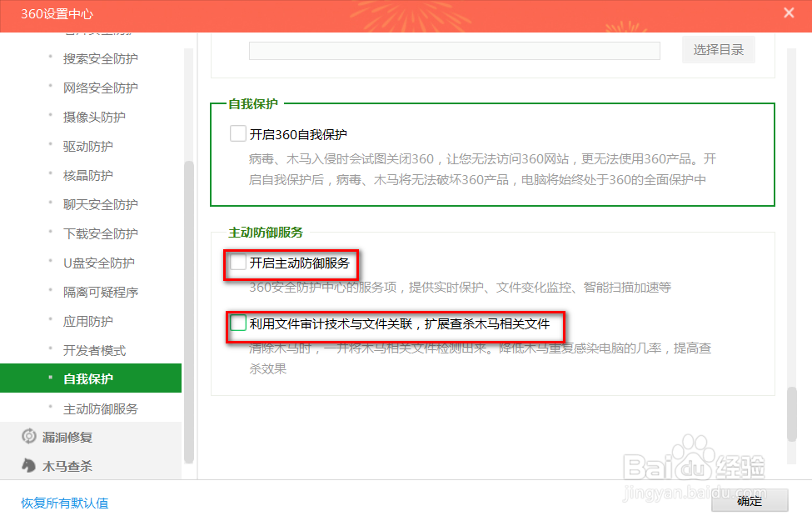Open 应用防护 settings
812x521 pixels.
pyautogui.click(x=88, y=321)
